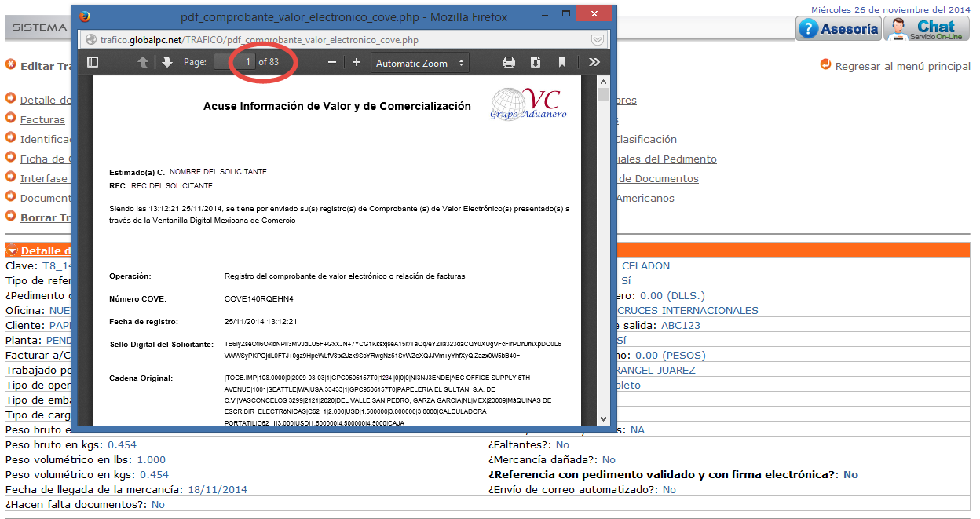The width and height of the screenshot is (980, 519).
Task: Print the PDF document
Action: tap(509, 63)
